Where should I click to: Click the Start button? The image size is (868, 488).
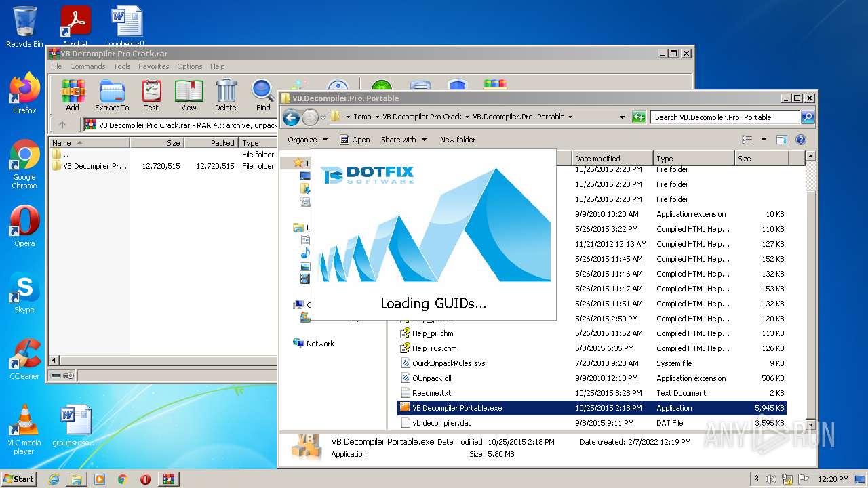[19, 479]
